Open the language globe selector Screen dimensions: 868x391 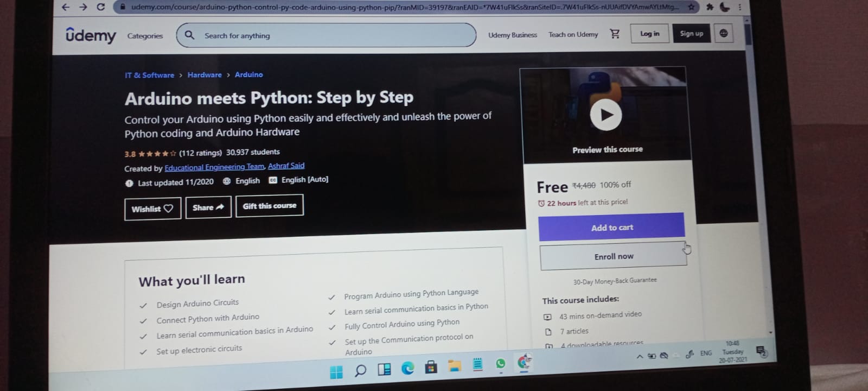pyautogui.click(x=724, y=33)
